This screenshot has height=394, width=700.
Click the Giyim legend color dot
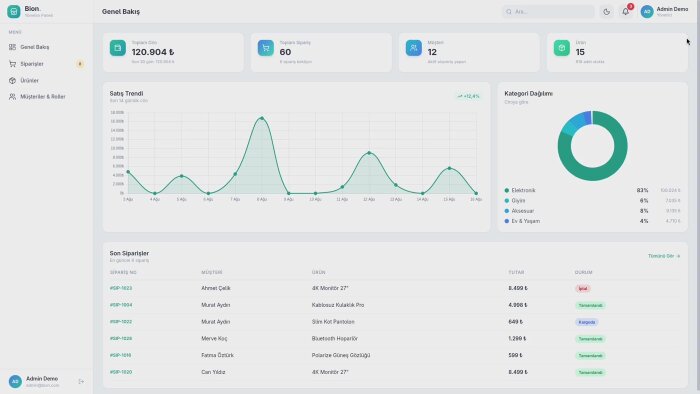[x=507, y=201]
